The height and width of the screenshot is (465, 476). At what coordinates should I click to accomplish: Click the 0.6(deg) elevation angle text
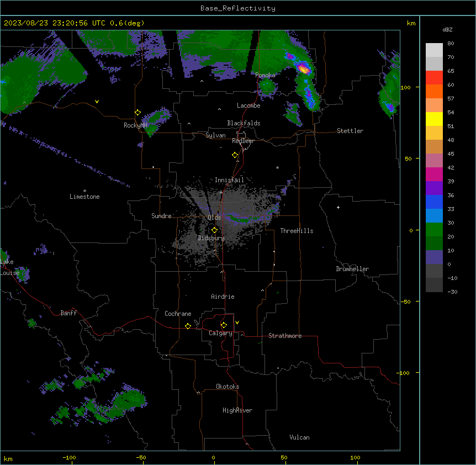click(x=127, y=23)
